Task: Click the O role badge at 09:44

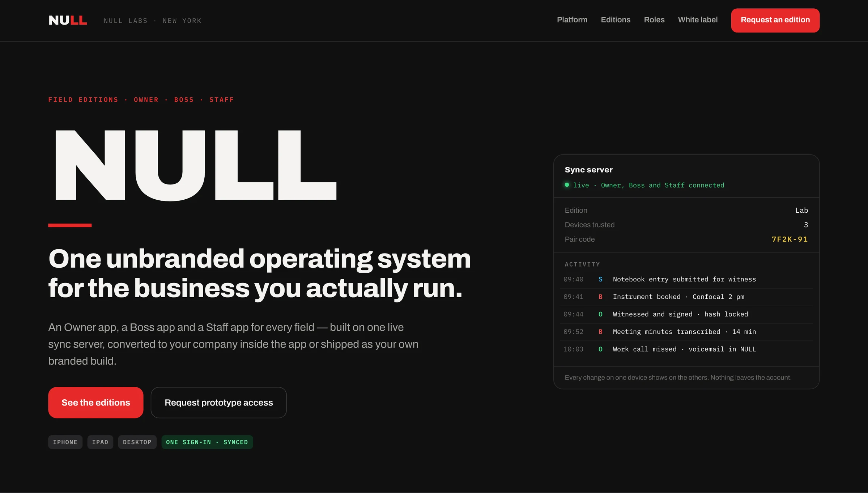Action: click(600, 314)
